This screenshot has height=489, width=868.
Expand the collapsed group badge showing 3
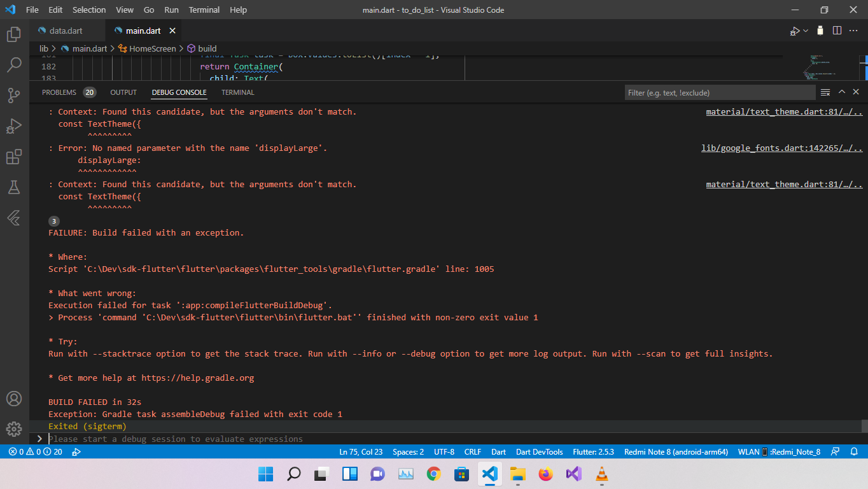pos(54,221)
